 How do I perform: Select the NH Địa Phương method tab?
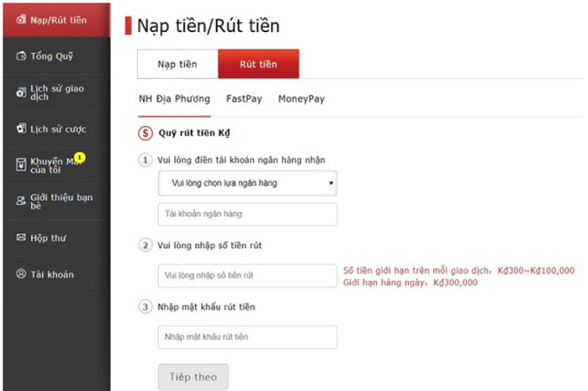[x=175, y=99]
